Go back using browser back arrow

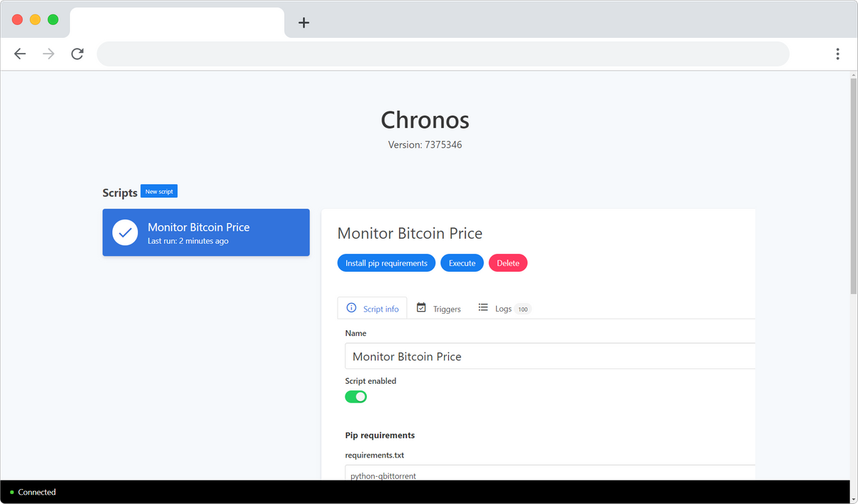(20, 54)
